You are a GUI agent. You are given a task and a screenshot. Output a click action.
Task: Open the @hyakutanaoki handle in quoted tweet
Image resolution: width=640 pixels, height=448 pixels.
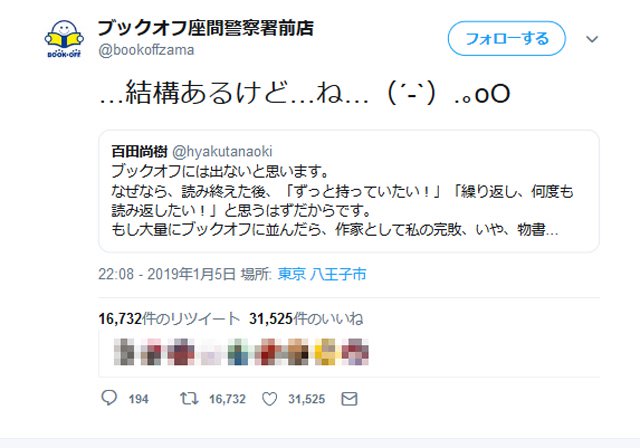[x=222, y=152]
